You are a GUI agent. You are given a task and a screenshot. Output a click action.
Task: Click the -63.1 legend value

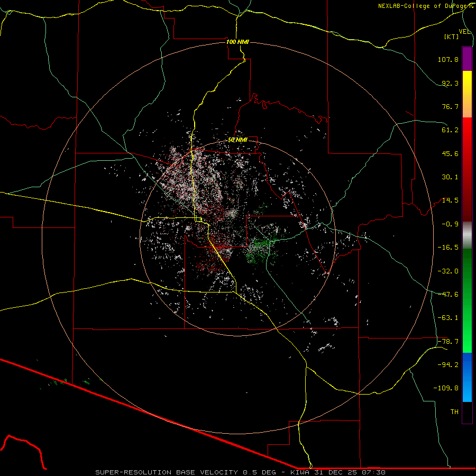tap(448, 318)
